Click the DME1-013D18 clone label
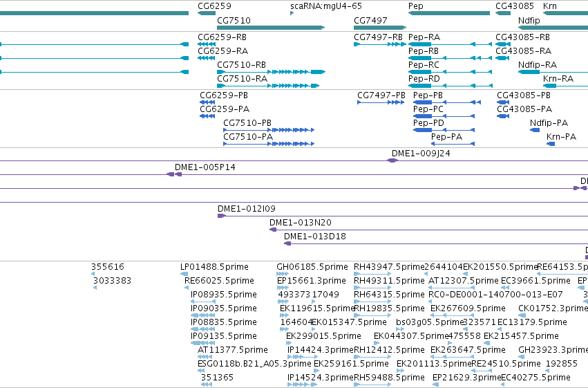The height and width of the screenshot is (388, 588). [x=315, y=237]
